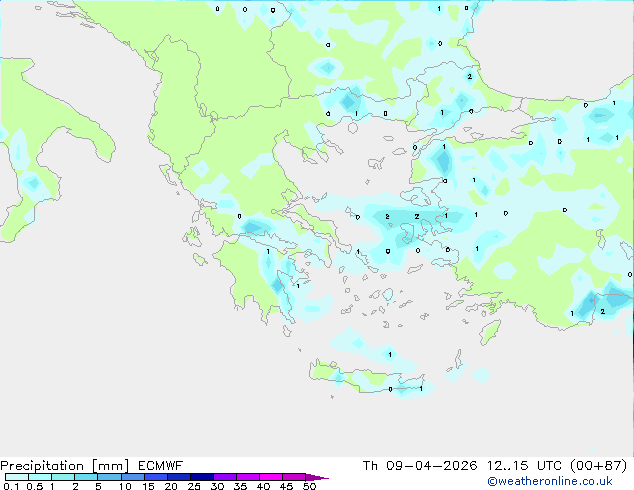Pick the 15–20 mm legend color box
Viewport: 634px width, 490px height.
coord(155,477)
